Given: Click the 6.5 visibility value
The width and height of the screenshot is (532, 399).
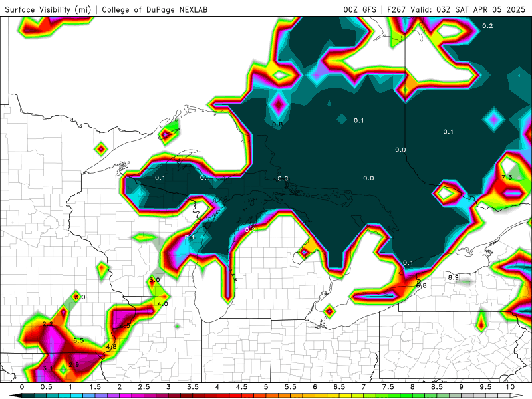Looking at the screenshot, I should 78,340.
